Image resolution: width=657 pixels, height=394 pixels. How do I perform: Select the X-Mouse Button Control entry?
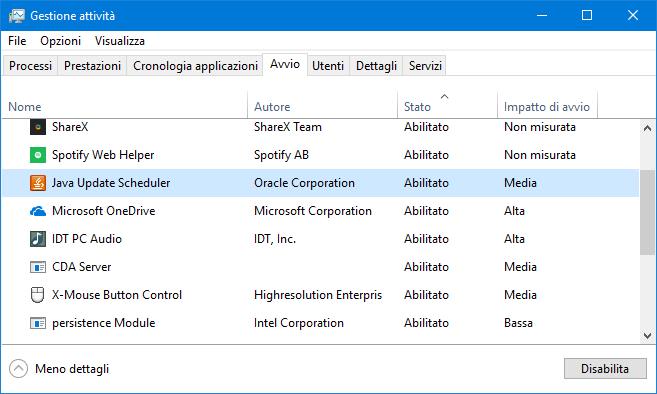(117, 295)
